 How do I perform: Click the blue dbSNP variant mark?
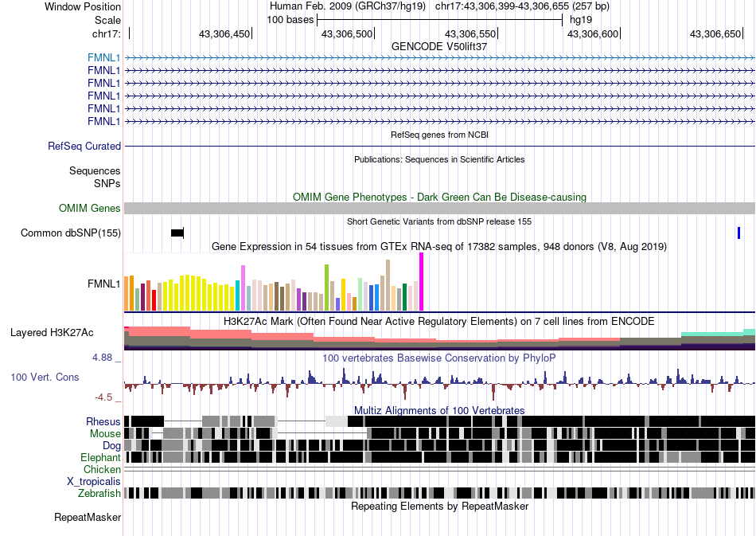click(738, 233)
